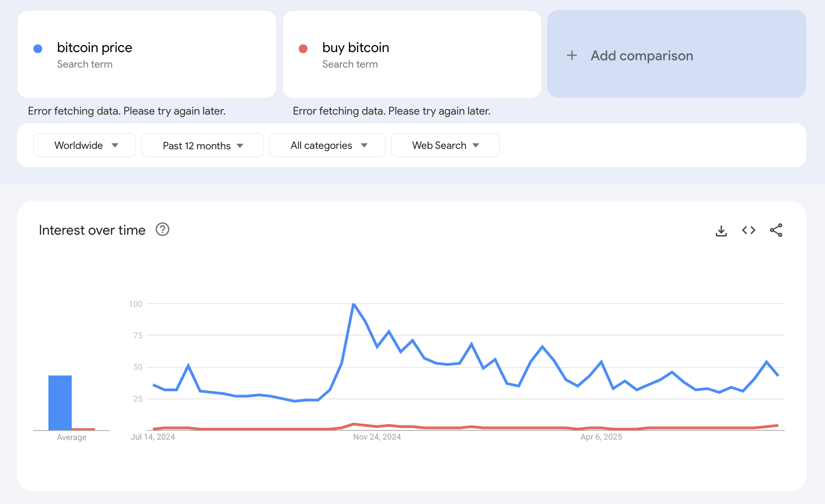Click the Jul 14, 2024 axis label
The width and height of the screenshot is (825, 504).
(x=153, y=437)
